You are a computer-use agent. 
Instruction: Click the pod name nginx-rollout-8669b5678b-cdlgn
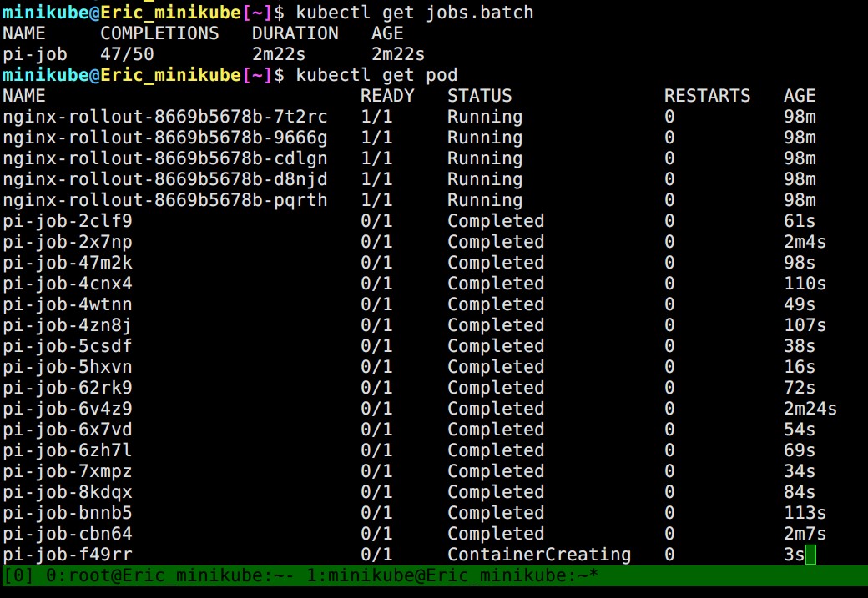165,158
